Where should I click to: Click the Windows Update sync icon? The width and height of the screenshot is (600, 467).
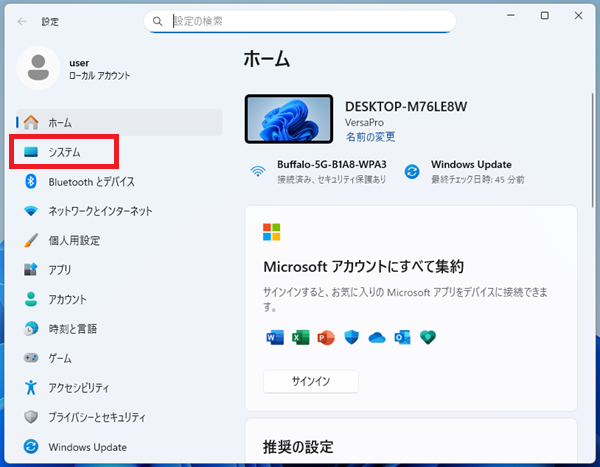click(x=412, y=171)
